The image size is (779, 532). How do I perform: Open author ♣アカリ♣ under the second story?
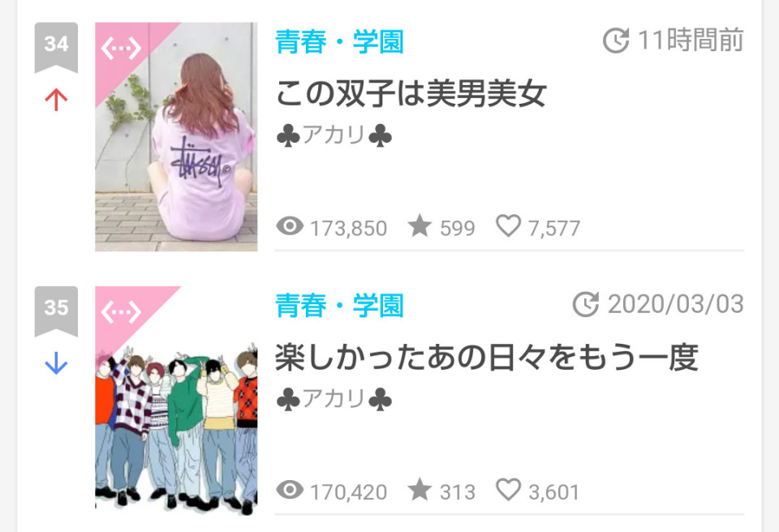point(334,399)
